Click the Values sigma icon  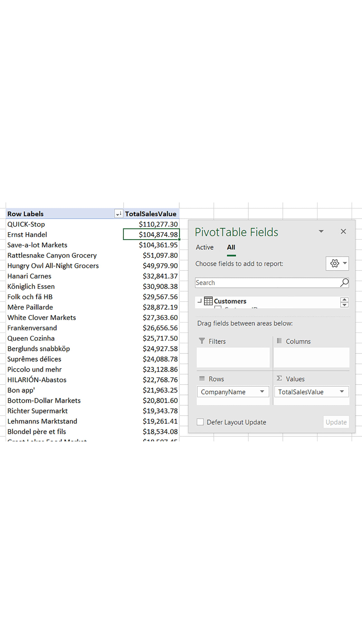(279, 379)
